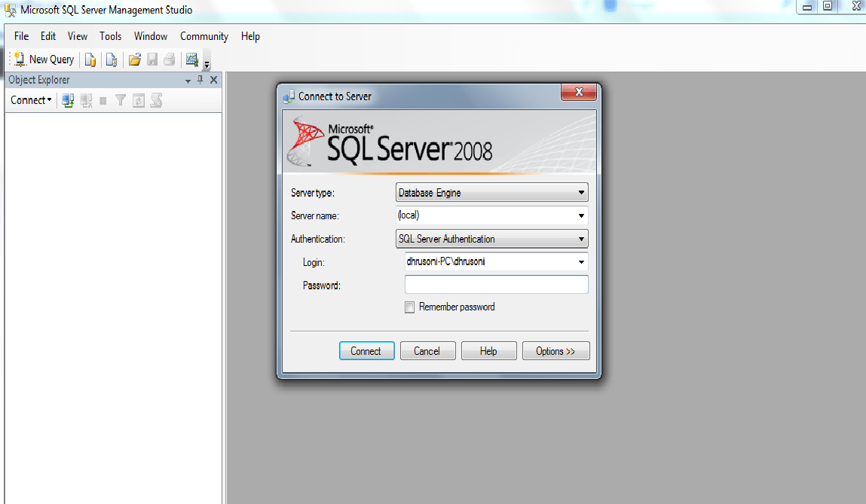Select the Database Engine Query icon
The height and width of the screenshot is (504, 866).
[90, 60]
